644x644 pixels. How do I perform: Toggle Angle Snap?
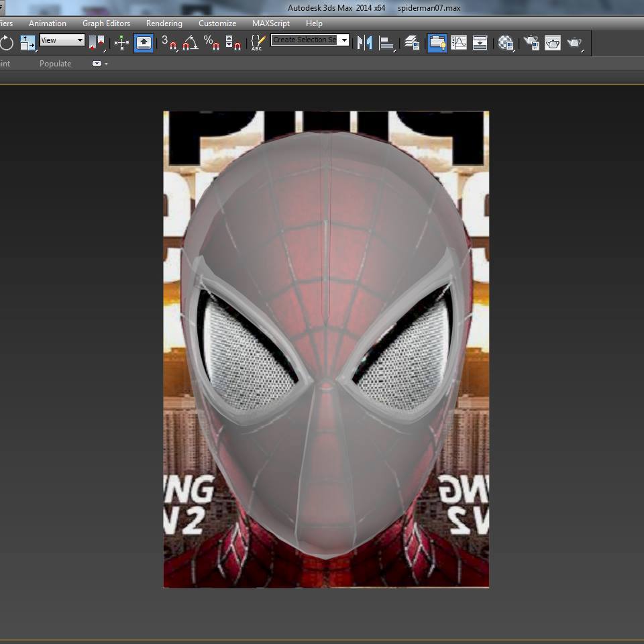[190, 43]
